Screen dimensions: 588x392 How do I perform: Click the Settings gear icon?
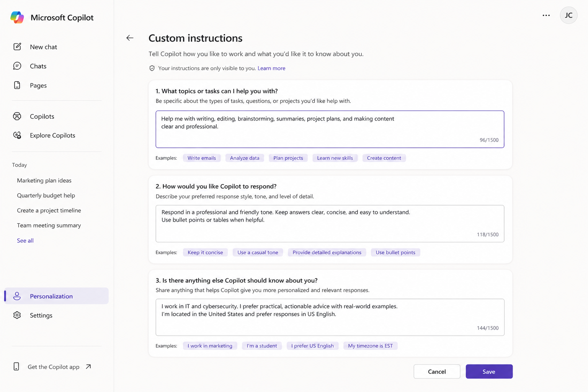click(x=17, y=315)
